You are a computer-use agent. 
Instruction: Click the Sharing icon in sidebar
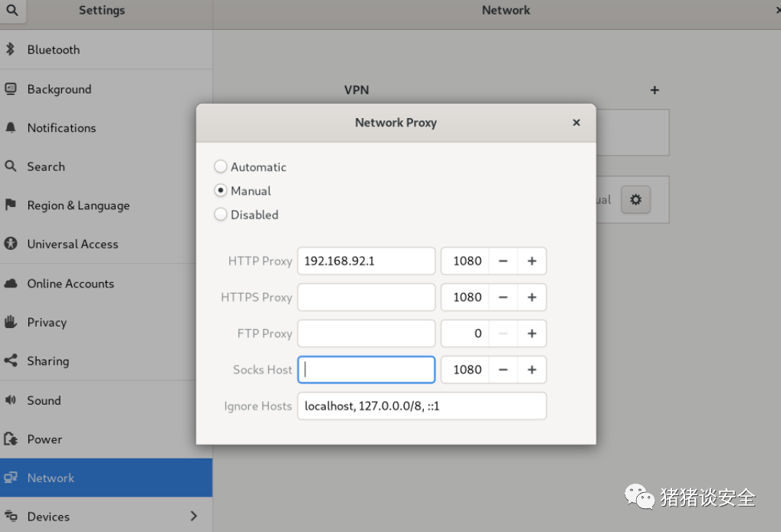11,360
